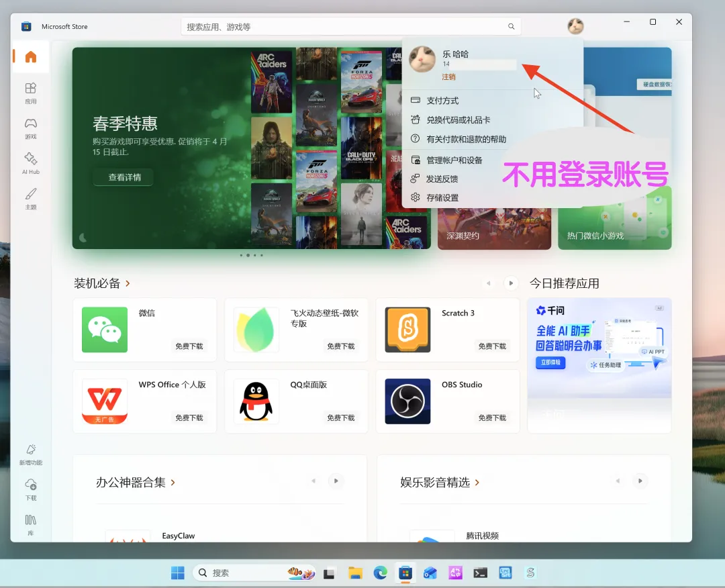Image resolution: width=725 pixels, height=588 pixels.
Task: Open 管理帐户和设备
Action: (x=453, y=160)
